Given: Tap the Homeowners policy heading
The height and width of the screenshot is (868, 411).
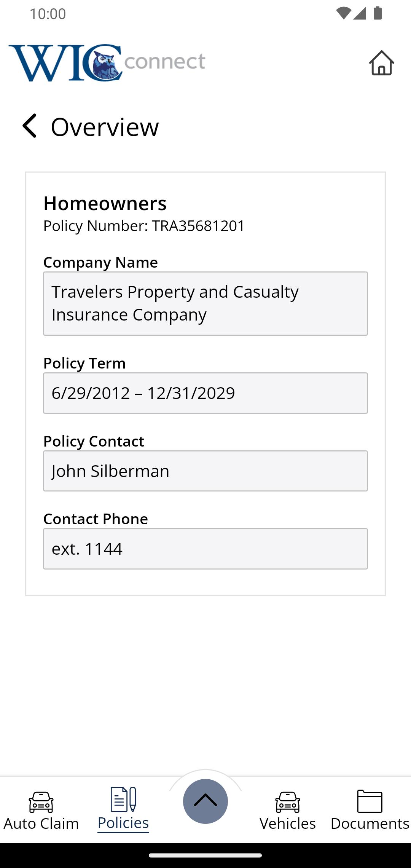Looking at the screenshot, I should [105, 203].
